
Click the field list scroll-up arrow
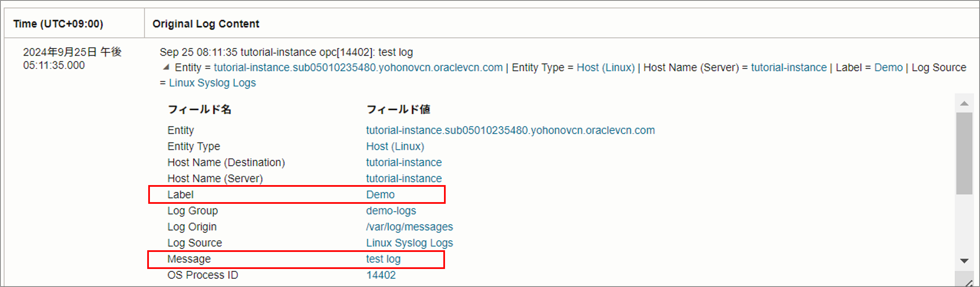point(964,103)
